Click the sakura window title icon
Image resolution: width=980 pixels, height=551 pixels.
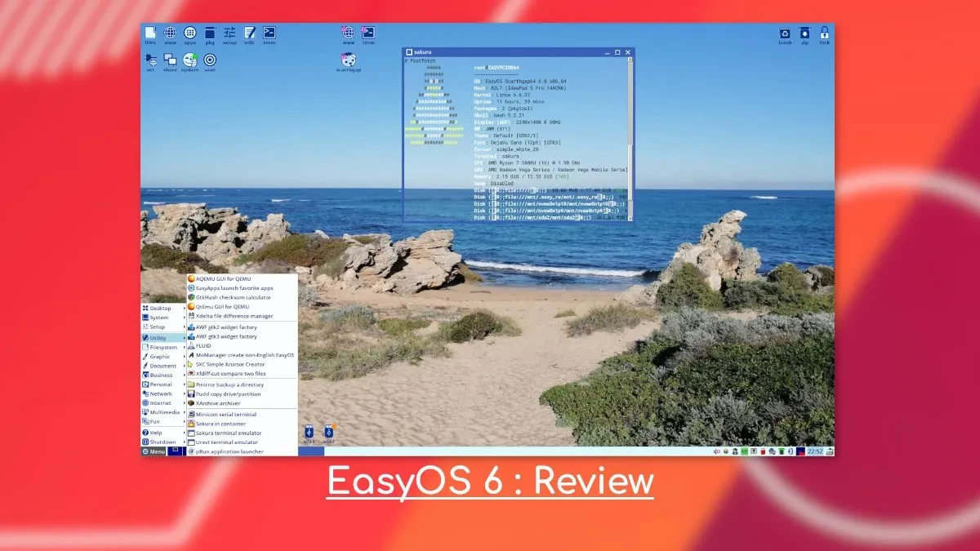click(409, 51)
